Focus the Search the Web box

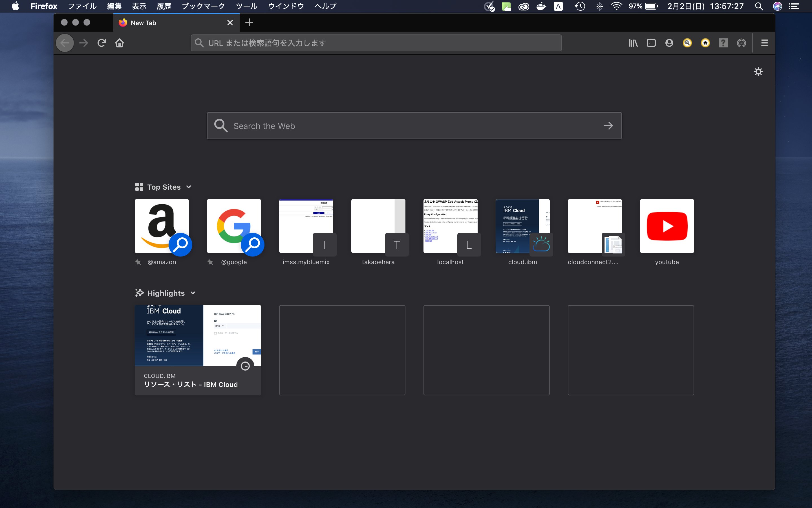pyautogui.click(x=414, y=126)
